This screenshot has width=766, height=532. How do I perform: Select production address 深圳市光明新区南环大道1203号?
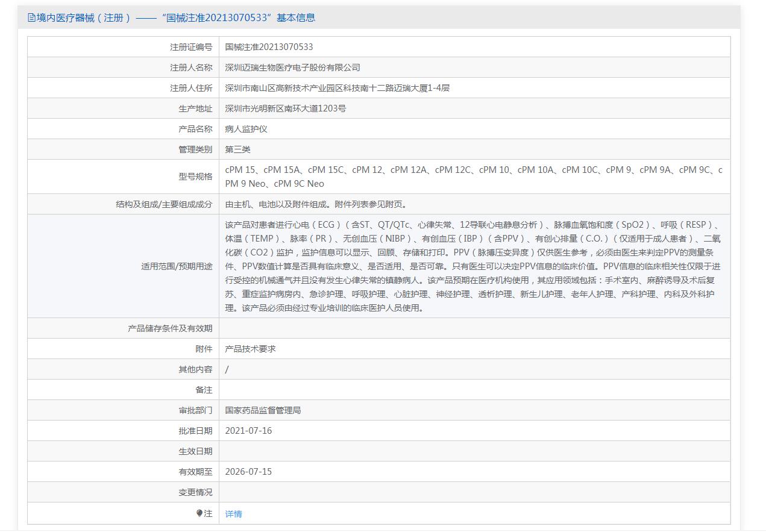(x=285, y=108)
